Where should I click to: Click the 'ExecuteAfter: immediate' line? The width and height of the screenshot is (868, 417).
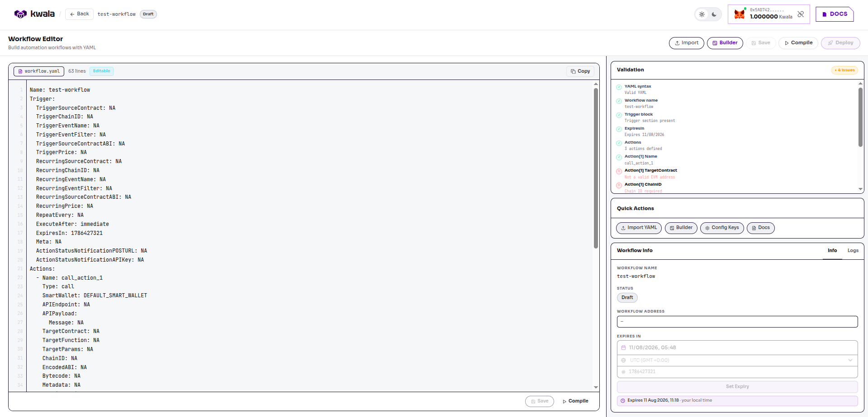click(x=72, y=224)
